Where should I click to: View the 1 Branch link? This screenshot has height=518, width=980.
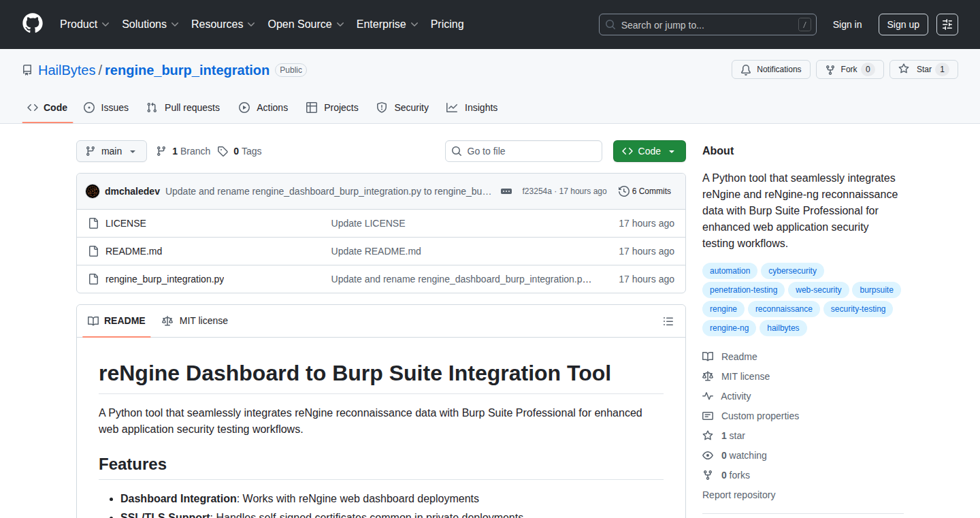click(x=183, y=151)
